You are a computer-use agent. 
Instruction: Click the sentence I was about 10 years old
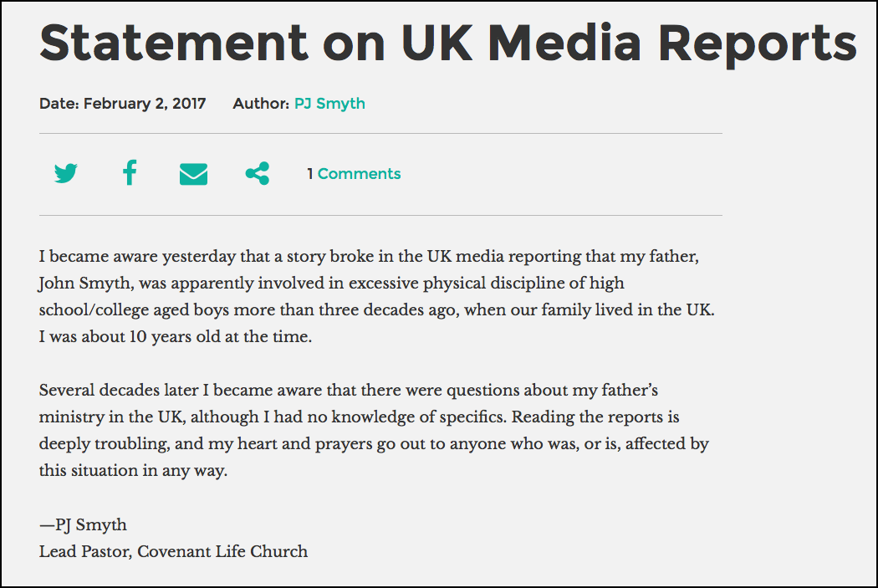coord(176,336)
